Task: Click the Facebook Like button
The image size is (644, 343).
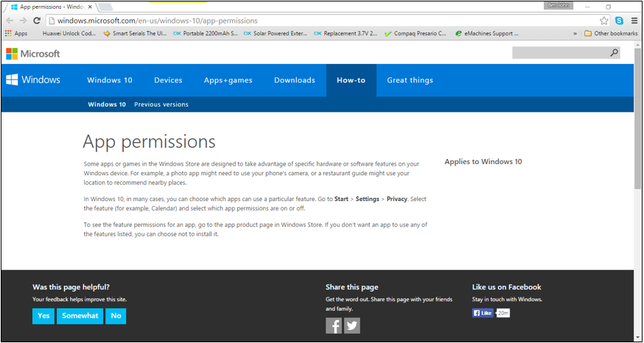Action: pos(483,313)
